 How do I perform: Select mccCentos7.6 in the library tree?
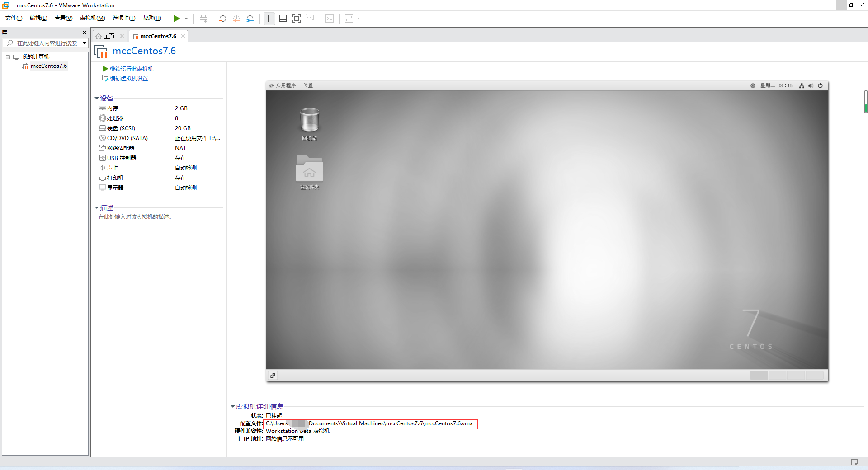point(49,66)
